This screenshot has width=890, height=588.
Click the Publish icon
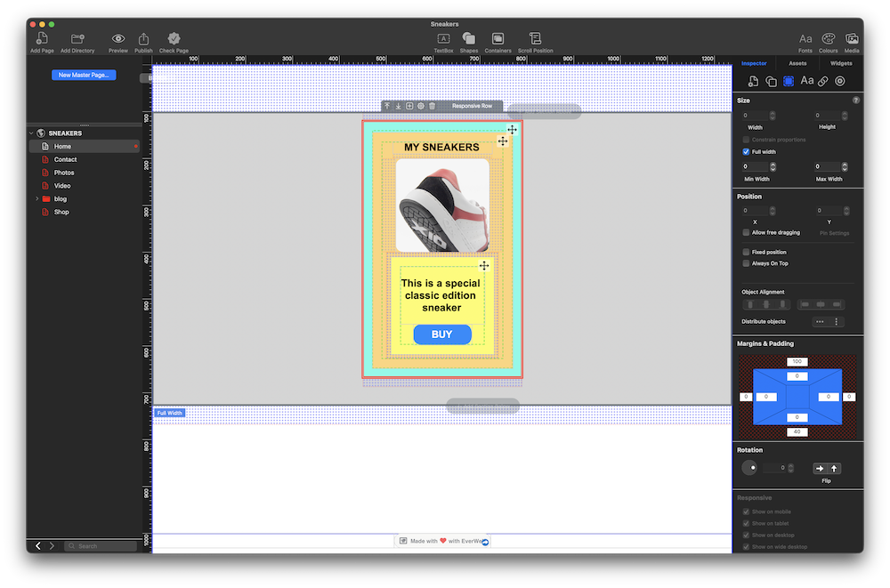tap(143, 39)
